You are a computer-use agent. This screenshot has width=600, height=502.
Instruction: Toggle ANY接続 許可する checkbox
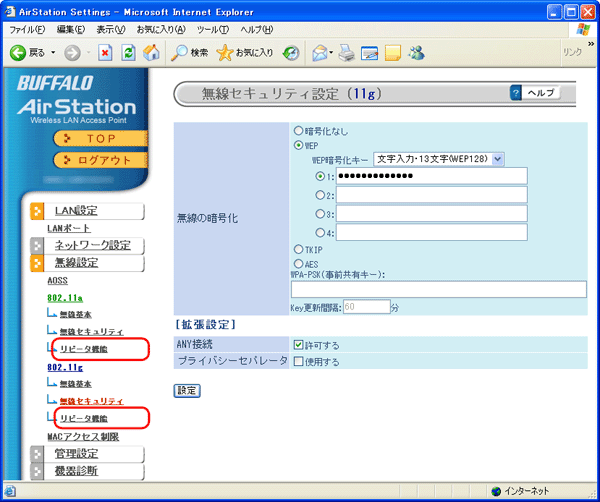298,344
